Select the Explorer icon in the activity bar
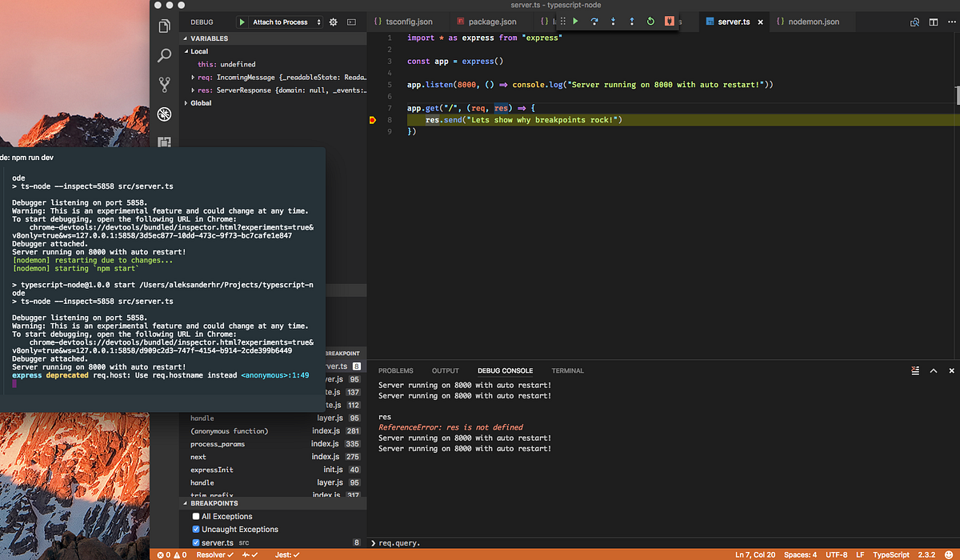This screenshot has width=960, height=560. 164,26
